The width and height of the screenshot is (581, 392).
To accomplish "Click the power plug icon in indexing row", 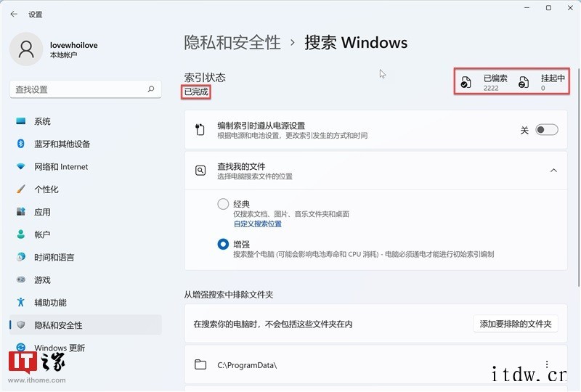I will point(200,130).
